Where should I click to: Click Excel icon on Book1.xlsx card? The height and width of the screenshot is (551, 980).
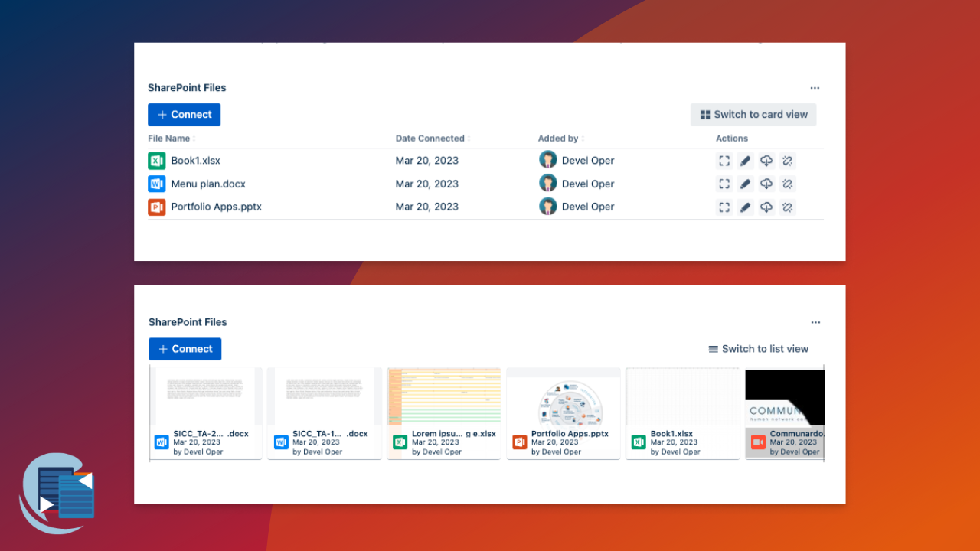click(x=639, y=442)
